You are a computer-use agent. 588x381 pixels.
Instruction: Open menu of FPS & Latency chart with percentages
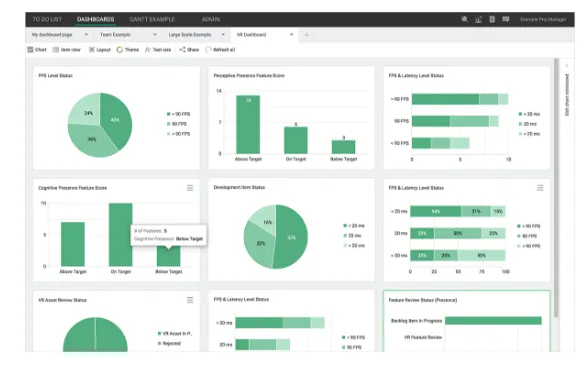(x=540, y=188)
